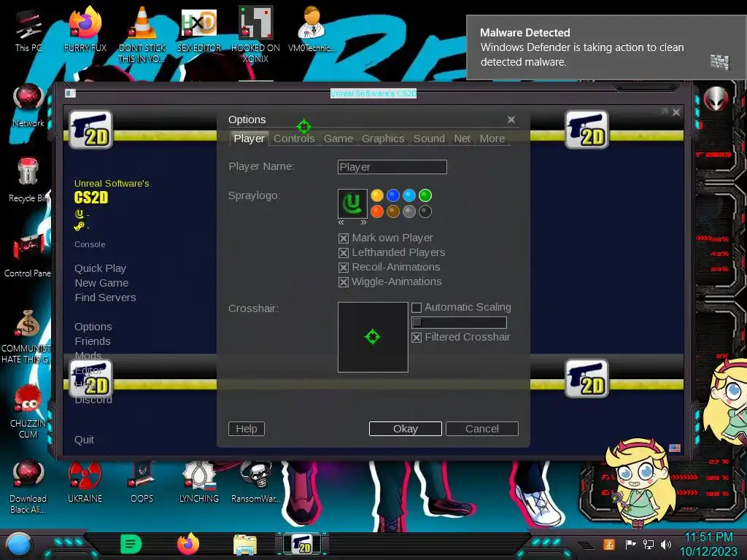Open HOOKED ON XONIX desktop icon
The width and height of the screenshot is (747, 560).
coord(256,34)
